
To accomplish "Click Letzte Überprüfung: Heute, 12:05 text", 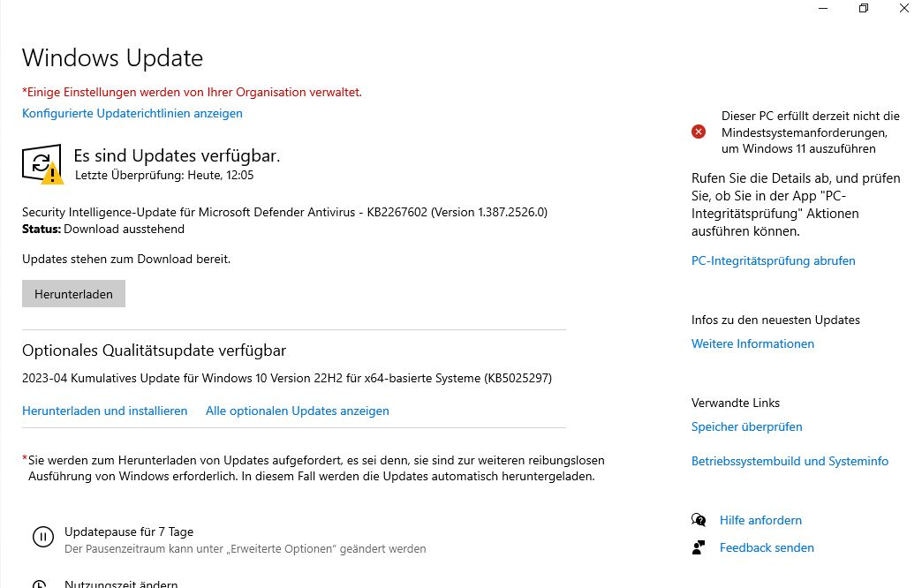I will click(x=164, y=175).
